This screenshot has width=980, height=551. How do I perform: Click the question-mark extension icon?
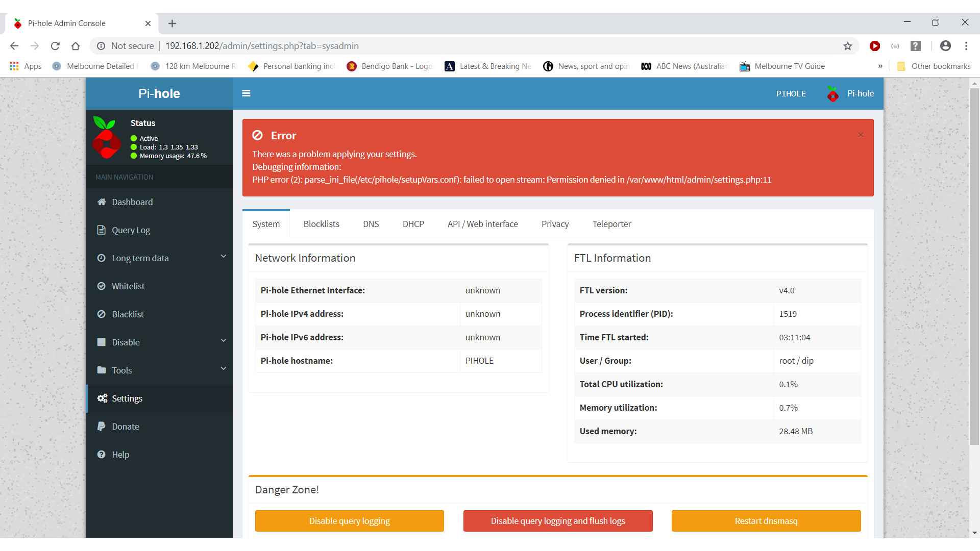(916, 46)
